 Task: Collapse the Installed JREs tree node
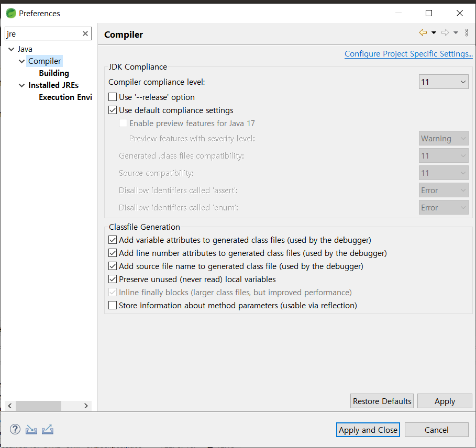tap(22, 85)
